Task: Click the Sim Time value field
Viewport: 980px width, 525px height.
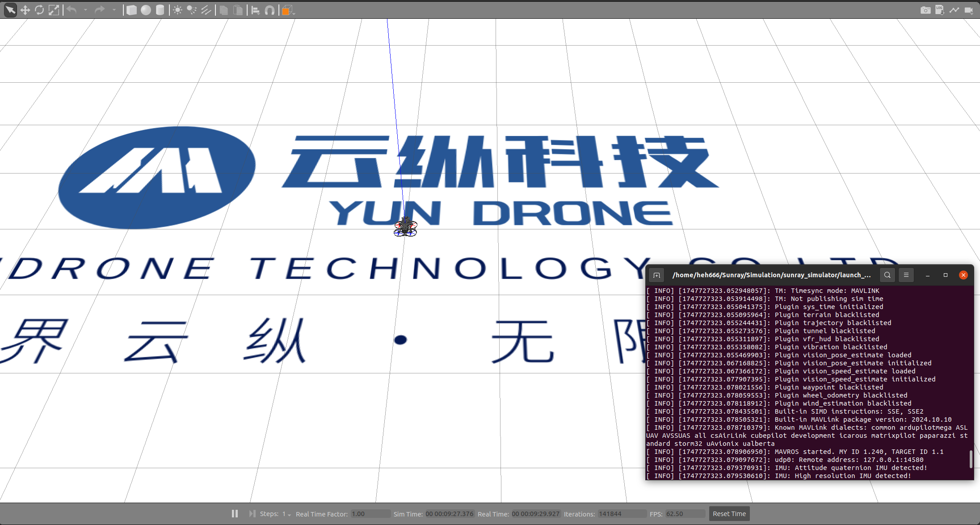Action: [449, 514]
